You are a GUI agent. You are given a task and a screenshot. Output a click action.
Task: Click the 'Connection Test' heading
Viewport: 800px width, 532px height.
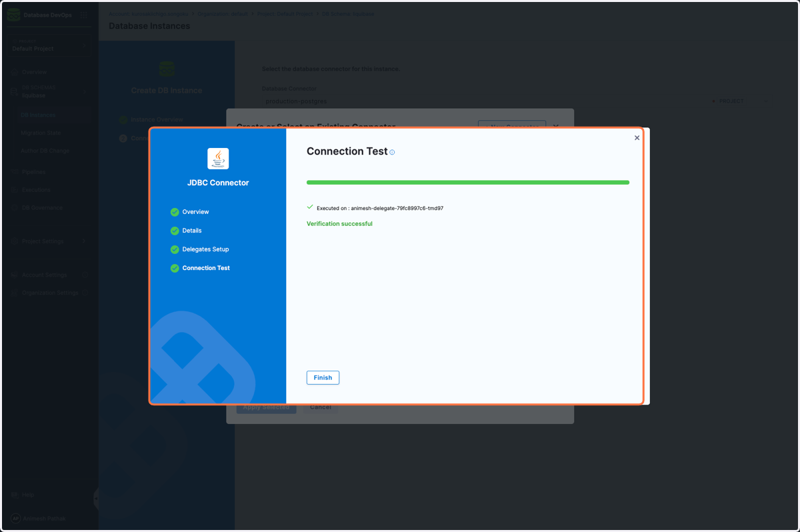tap(347, 151)
